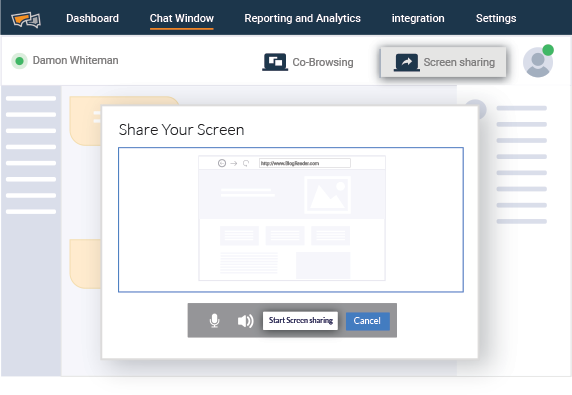Click green online status dot beside Damon Whiteman
Viewport: 572px width, 395px height.
20,61
